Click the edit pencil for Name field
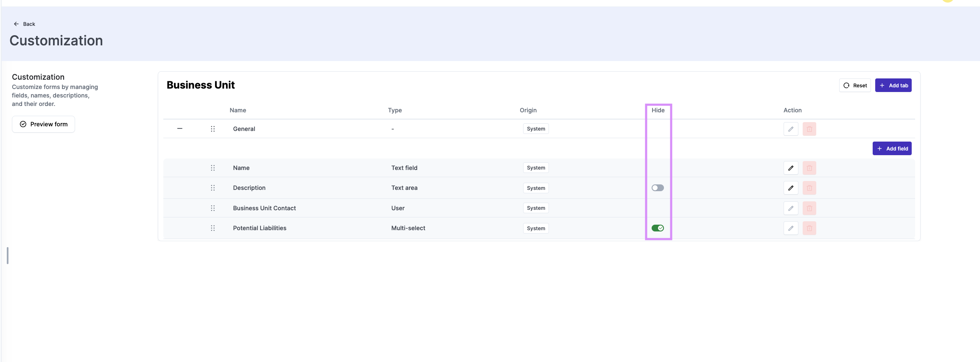 pos(791,168)
